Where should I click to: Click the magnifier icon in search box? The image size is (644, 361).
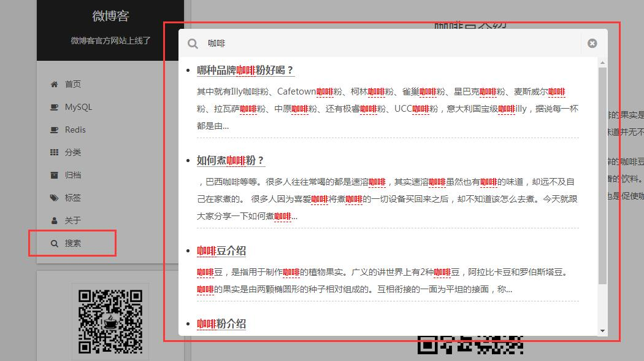pyautogui.click(x=193, y=44)
